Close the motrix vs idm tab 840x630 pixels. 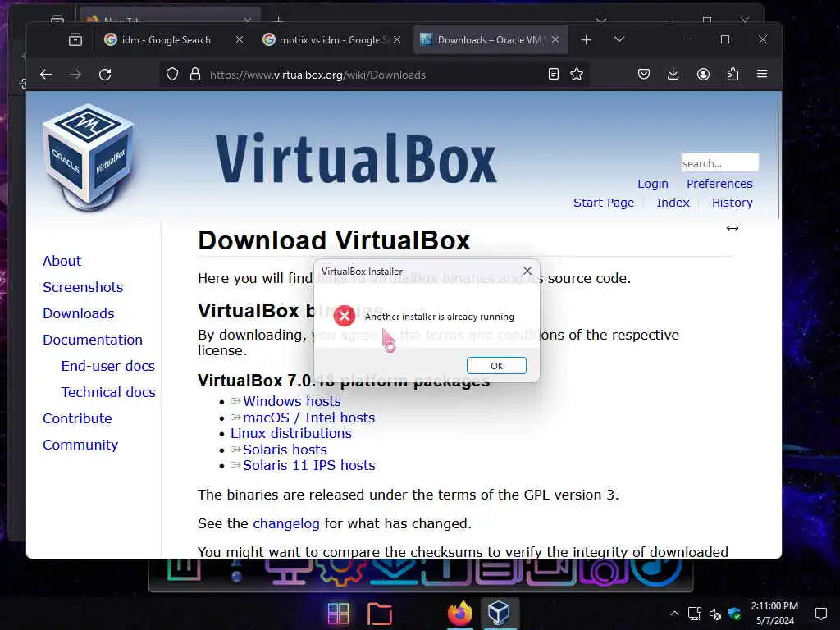coord(397,39)
